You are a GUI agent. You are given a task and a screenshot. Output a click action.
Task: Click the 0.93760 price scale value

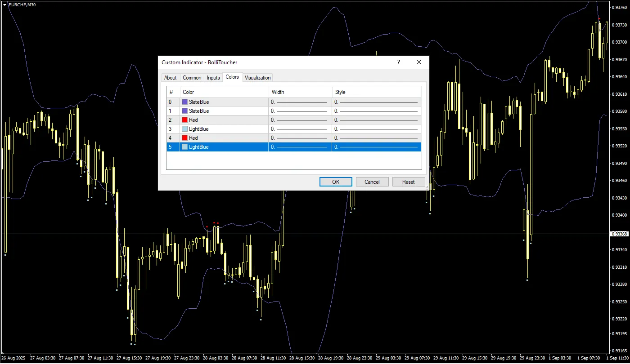point(621,7)
